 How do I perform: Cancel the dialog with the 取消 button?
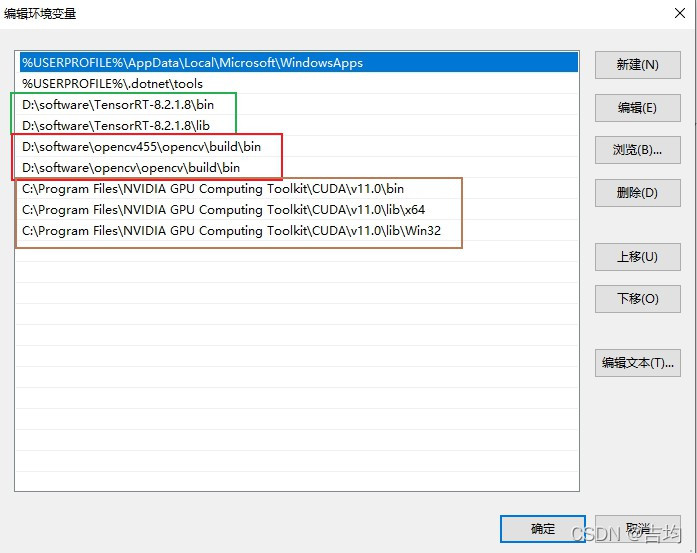coord(637,529)
